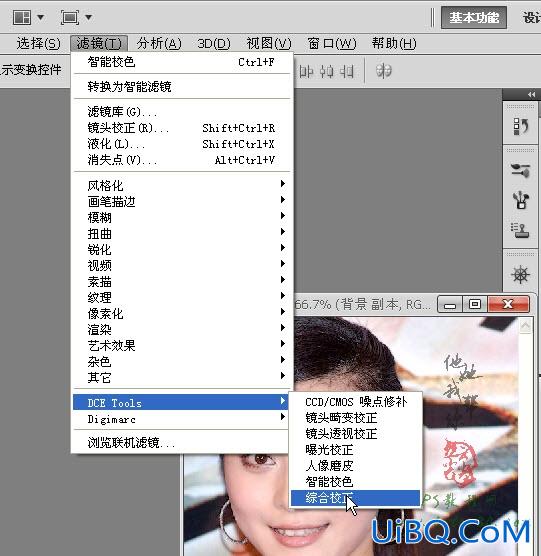
Task: Expand the 风格化 submenu
Action: pyautogui.click(x=182, y=185)
